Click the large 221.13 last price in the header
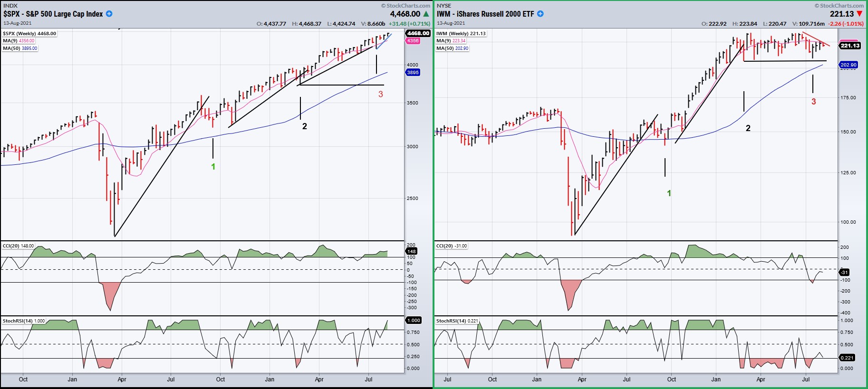 842,14
